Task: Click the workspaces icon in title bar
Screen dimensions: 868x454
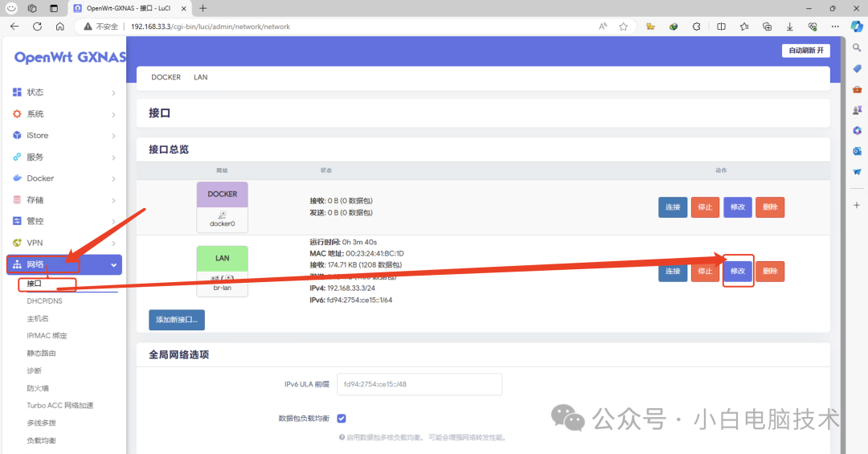Action: tap(32, 8)
